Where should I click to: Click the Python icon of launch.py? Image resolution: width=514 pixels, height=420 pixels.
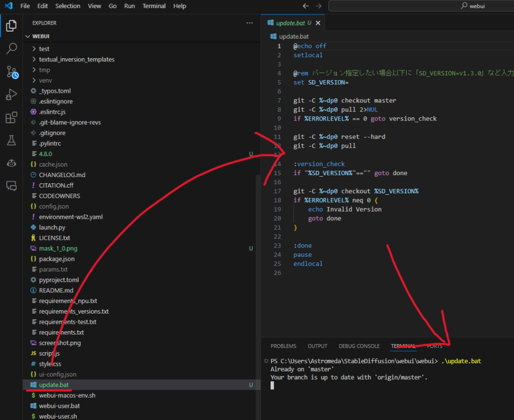33,227
